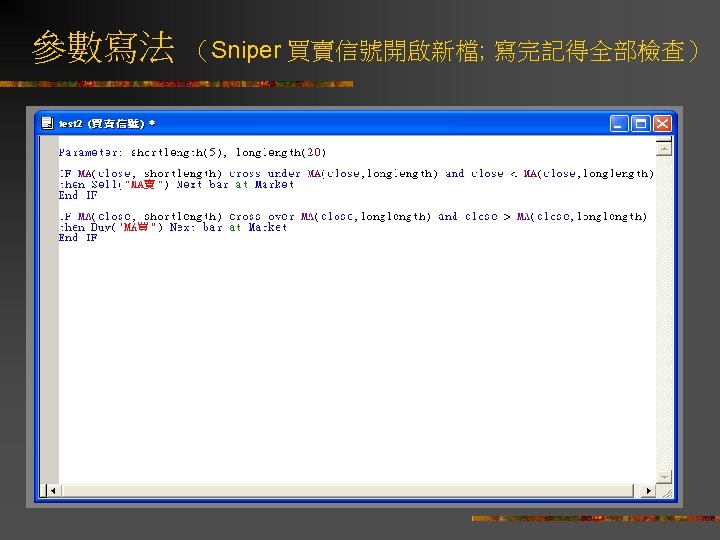Click the 'Sell' keyword in code
The height and width of the screenshot is (540, 720).
(104, 185)
